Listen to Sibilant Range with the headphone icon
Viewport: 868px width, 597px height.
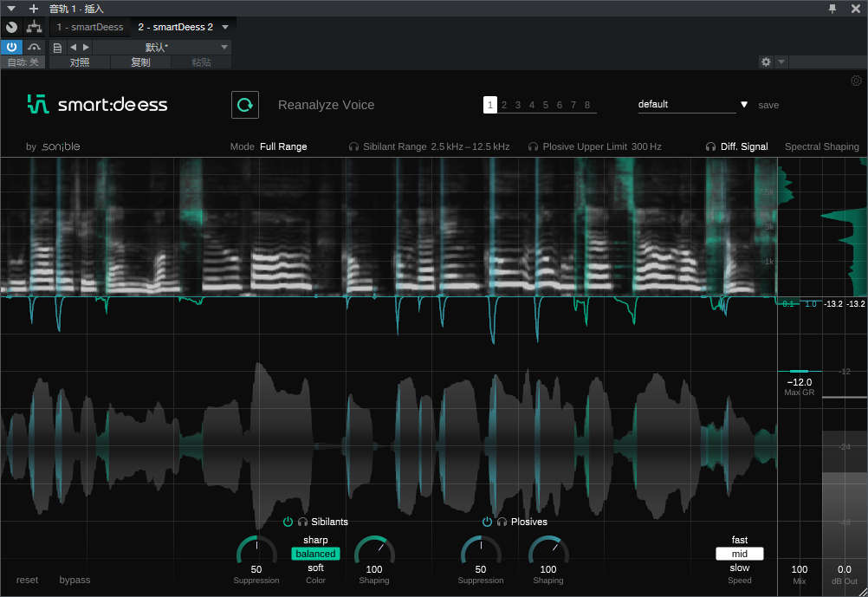tap(353, 146)
